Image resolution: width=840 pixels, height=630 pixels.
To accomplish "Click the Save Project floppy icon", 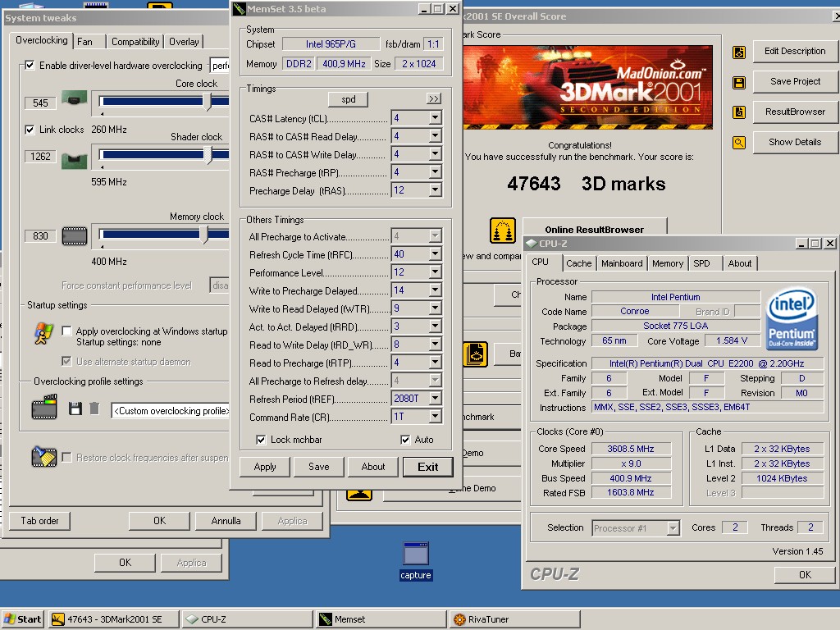I will [x=739, y=83].
